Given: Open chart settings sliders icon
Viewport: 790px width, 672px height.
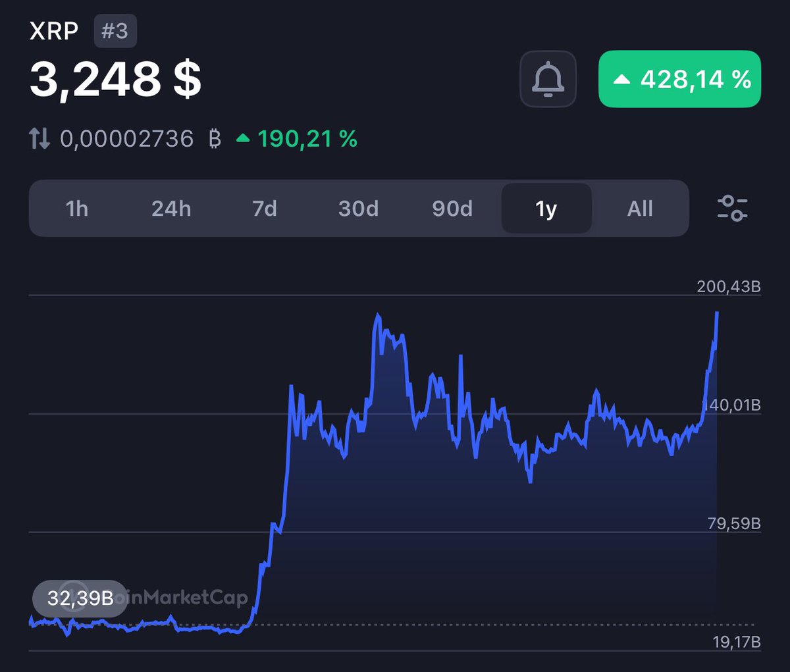Looking at the screenshot, I should click(x=732, y=208).
